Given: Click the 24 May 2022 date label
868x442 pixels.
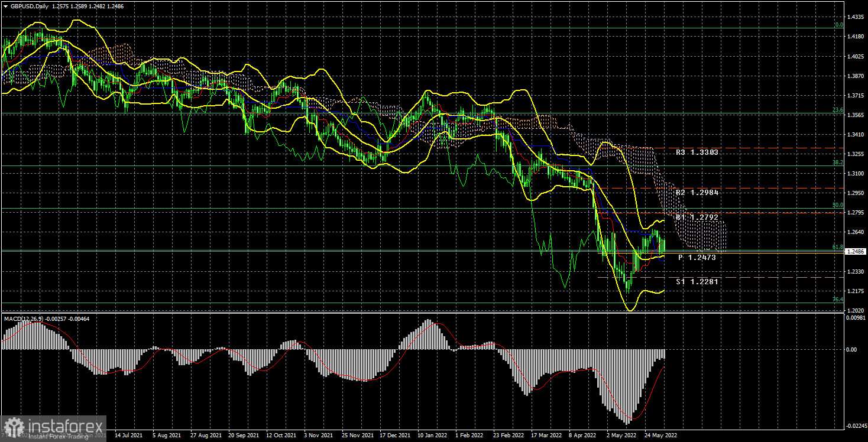Looking at the screenshot, I should (x=660, y=434).
